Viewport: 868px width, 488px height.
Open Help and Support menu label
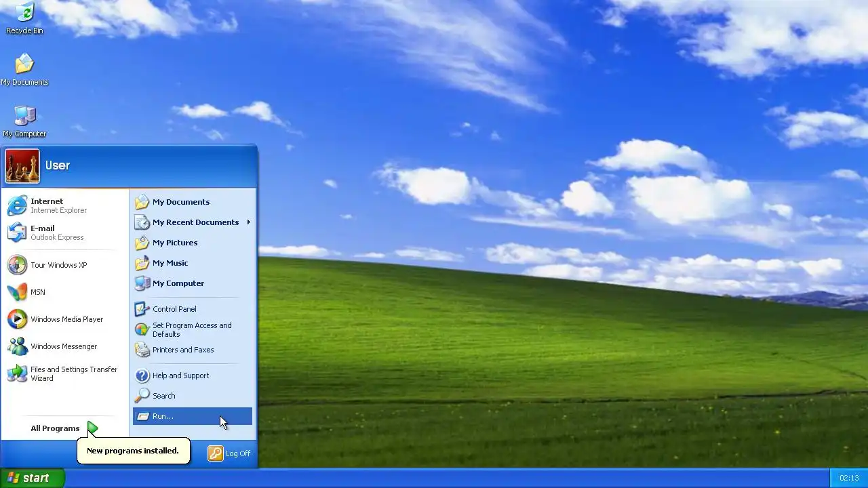tap(180, 375)
